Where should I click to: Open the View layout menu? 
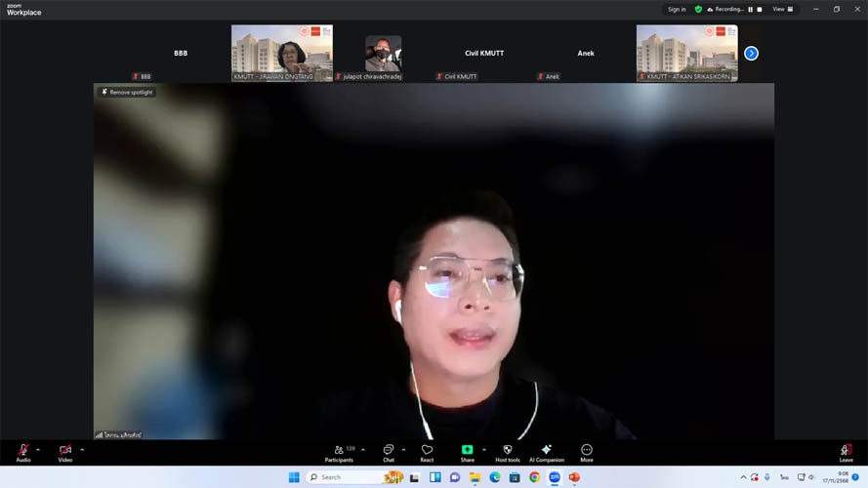[x=783, y=10]
